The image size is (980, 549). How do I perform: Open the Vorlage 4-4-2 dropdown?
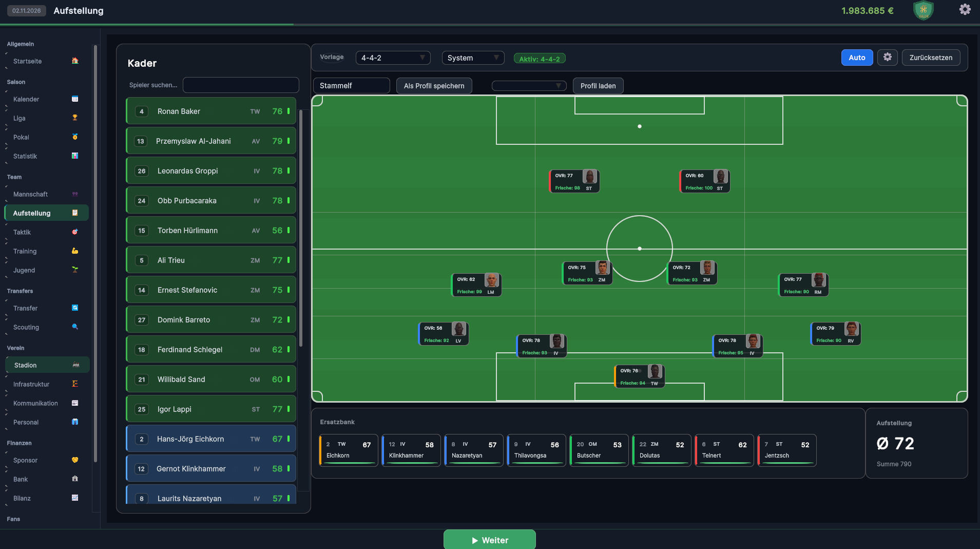pos(393,58)
